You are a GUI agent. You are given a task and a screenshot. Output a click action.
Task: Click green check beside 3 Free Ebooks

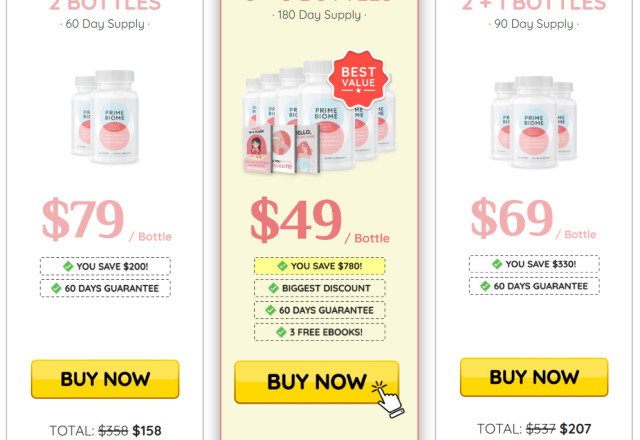(x=281, y=332)
